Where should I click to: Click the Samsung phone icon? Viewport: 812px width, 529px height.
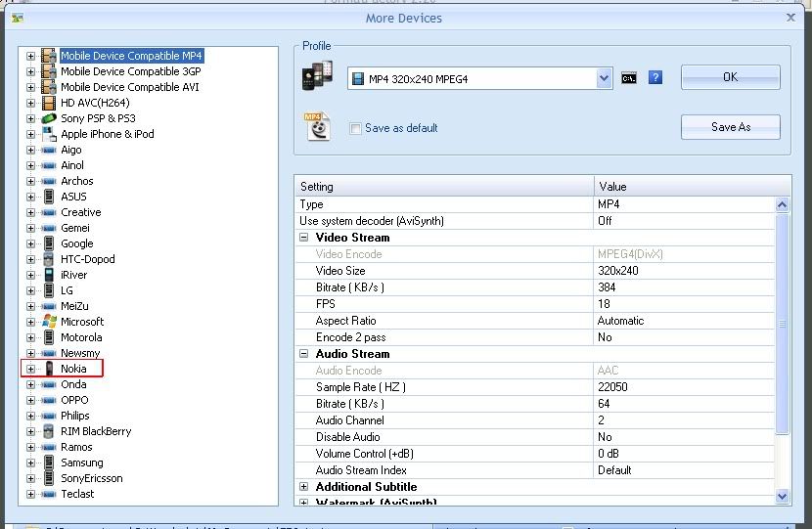[49, 463]
